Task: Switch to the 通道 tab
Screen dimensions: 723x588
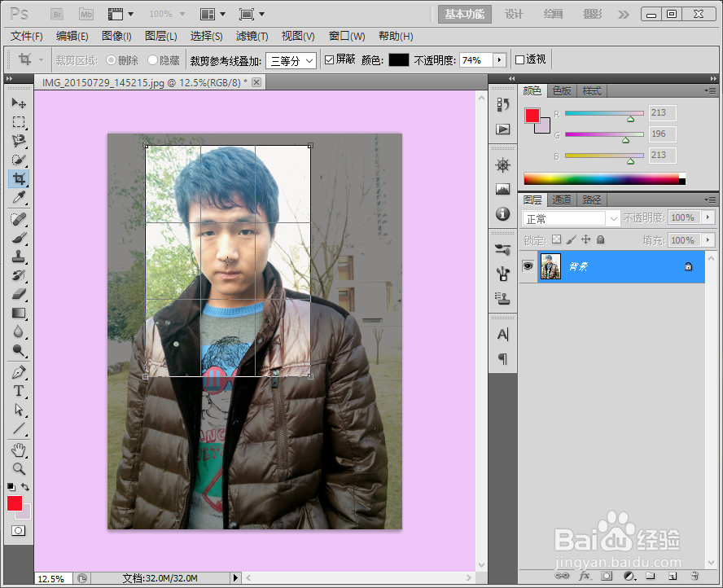Action: [562, 200]
